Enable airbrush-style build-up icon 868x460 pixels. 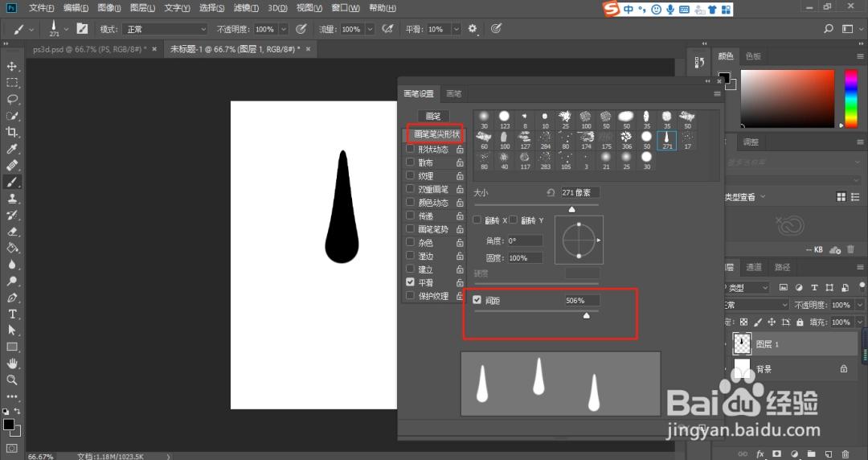(387, 29)
